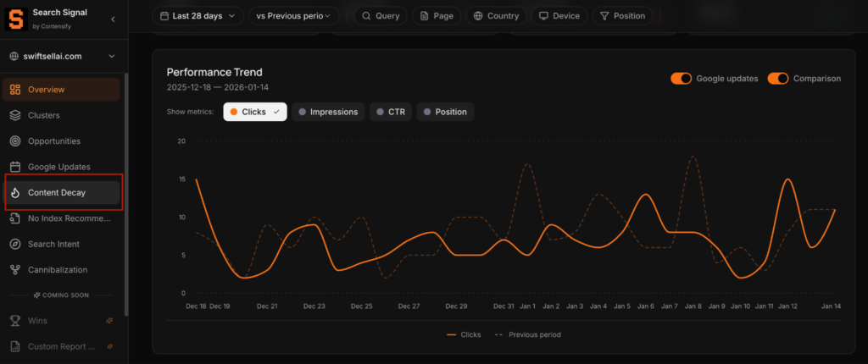The width and height of the screenshot is (868, 364).
Task: Click the Clusters layers icon
Action: 14,115
